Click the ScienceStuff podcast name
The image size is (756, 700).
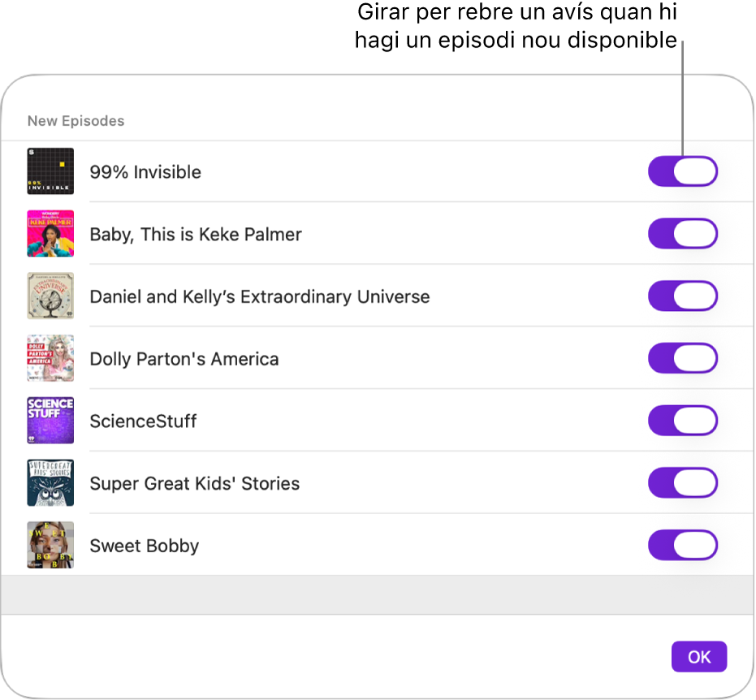click(x=143, y=420)
